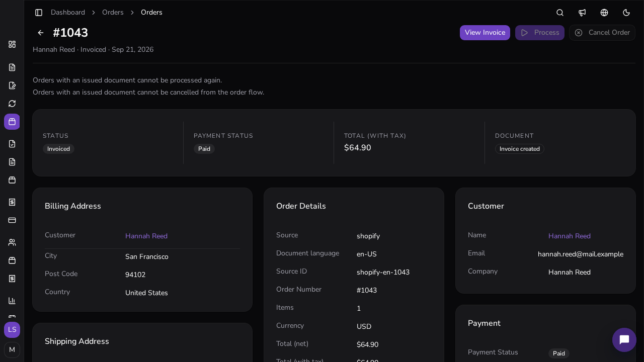Open the announcements megaphone icon

582,13
